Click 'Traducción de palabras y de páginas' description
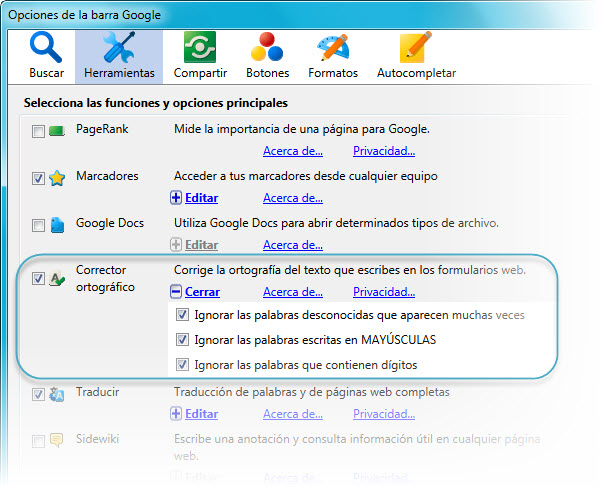Image resolution: width=599 pixels, height=487 pixels. (312, 392)
